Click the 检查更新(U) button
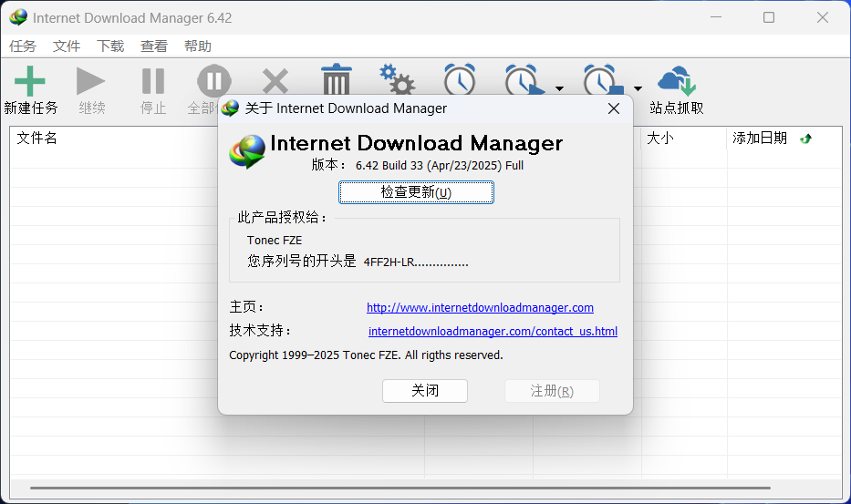 click(x=416, y=192)
